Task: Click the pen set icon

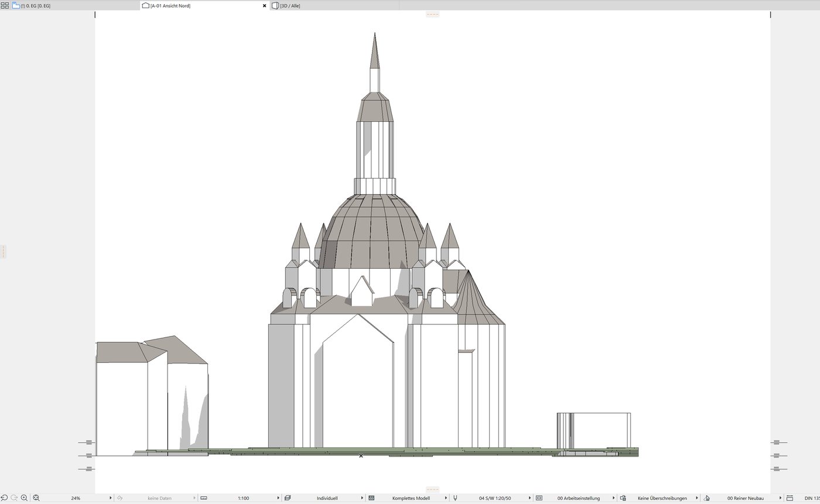Action: coord(455,498)
